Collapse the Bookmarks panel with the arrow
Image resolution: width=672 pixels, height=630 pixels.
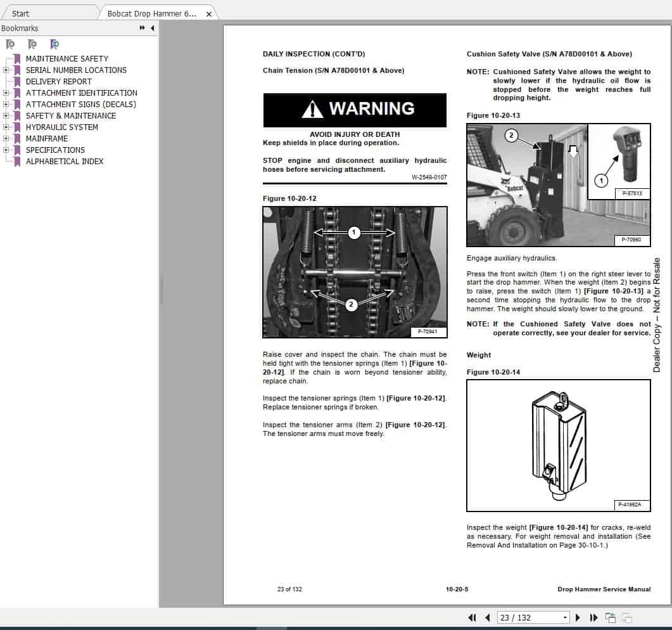[x=152, y=28]
